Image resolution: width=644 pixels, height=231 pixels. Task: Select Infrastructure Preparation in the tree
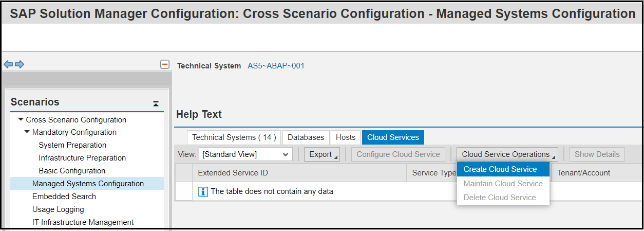(x=82, y=158)
